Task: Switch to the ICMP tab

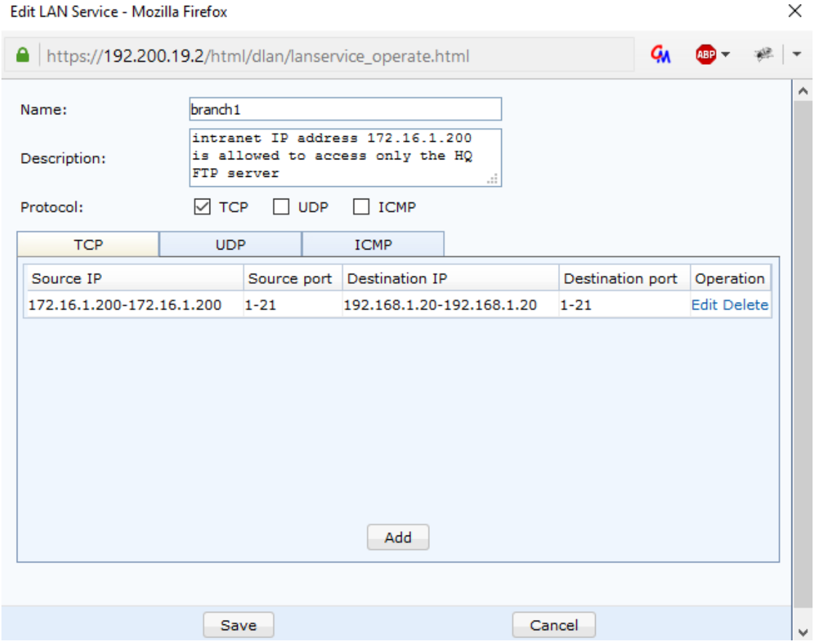Action: [x=372, y=244]
